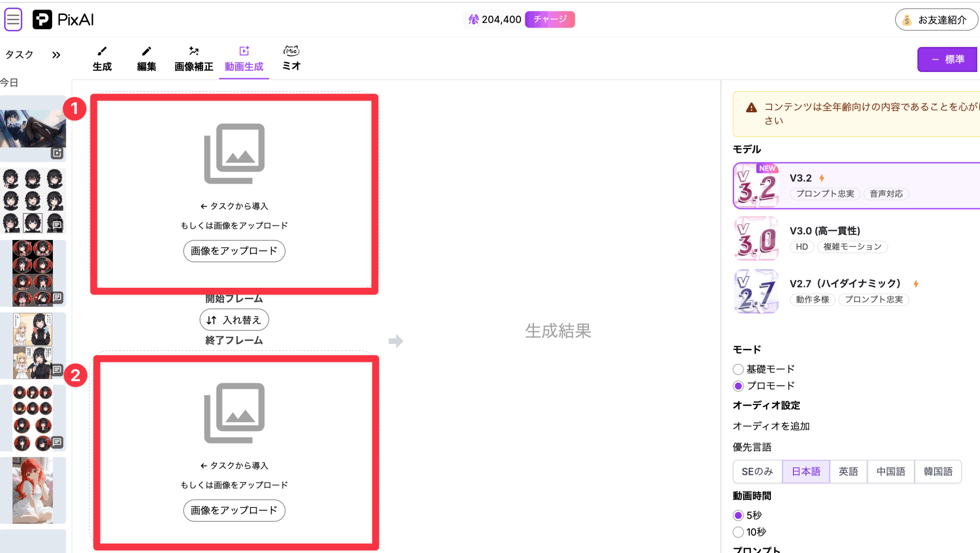
Task: Collapse panel with 標準 button
Action: click(947, 59)
